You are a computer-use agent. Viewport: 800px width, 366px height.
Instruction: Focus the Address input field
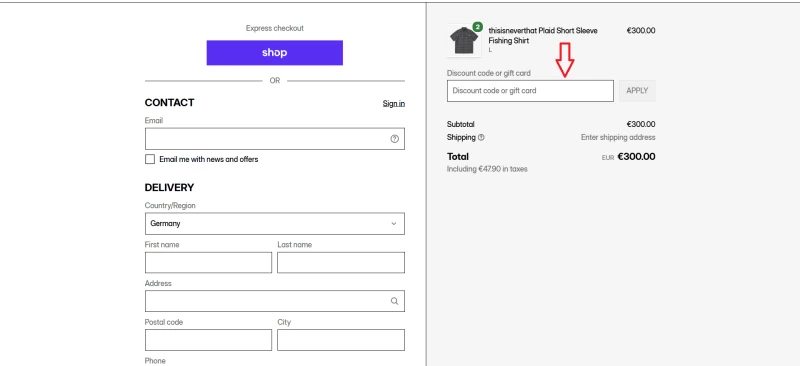[274, 301]
